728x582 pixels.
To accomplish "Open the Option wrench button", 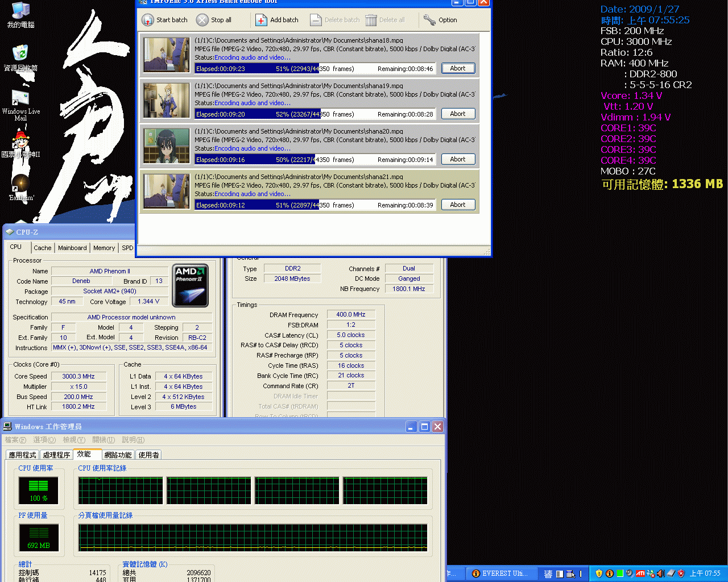I will [440, 20].
